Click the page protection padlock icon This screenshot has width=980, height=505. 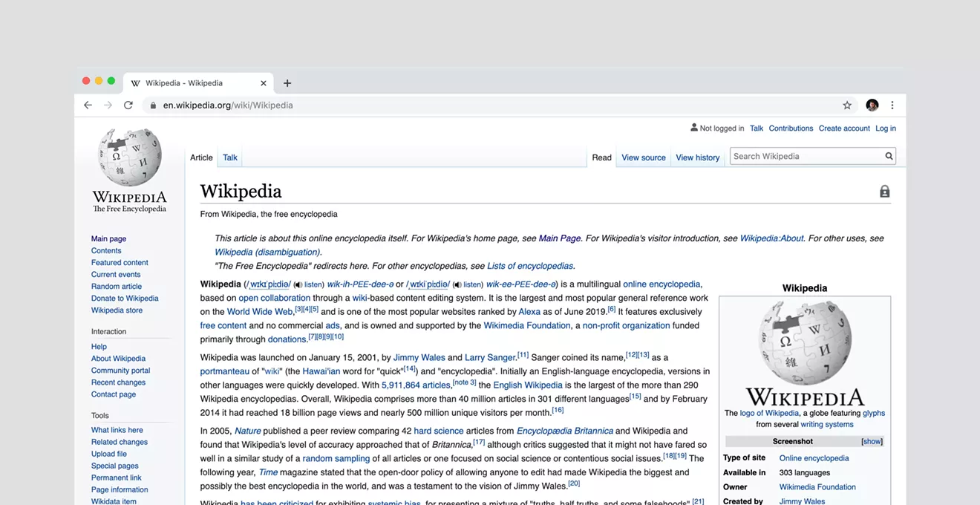coord(884,192)
